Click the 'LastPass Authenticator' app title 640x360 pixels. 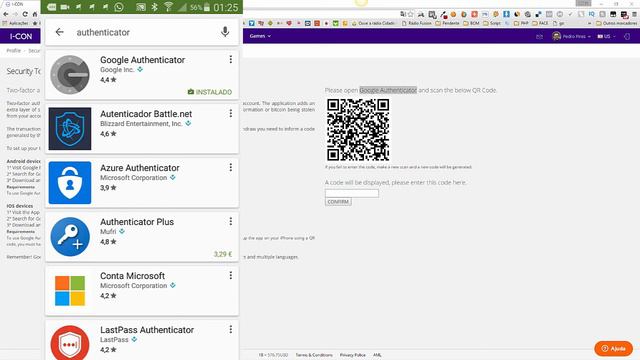tap(147, 330)
